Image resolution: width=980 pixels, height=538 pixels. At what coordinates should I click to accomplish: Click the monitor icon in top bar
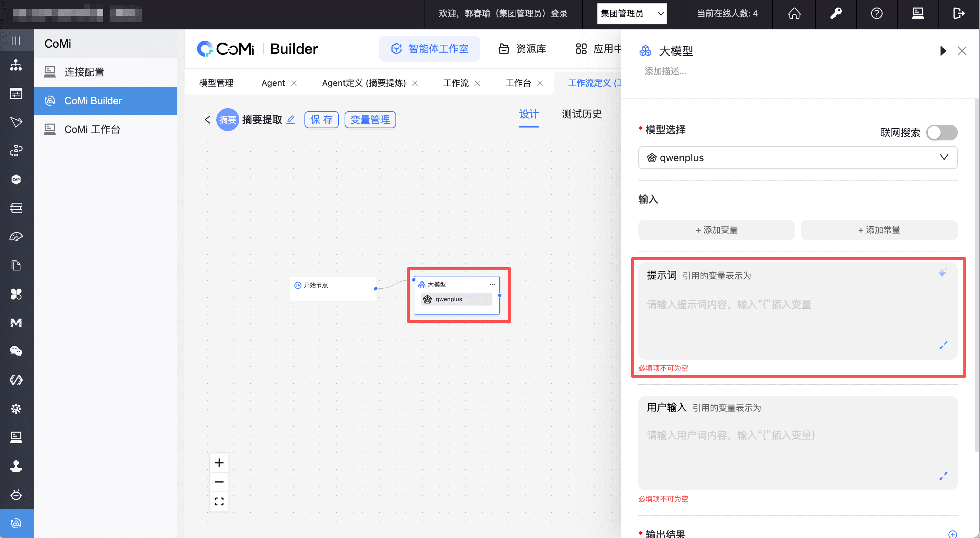click(918, 14)
